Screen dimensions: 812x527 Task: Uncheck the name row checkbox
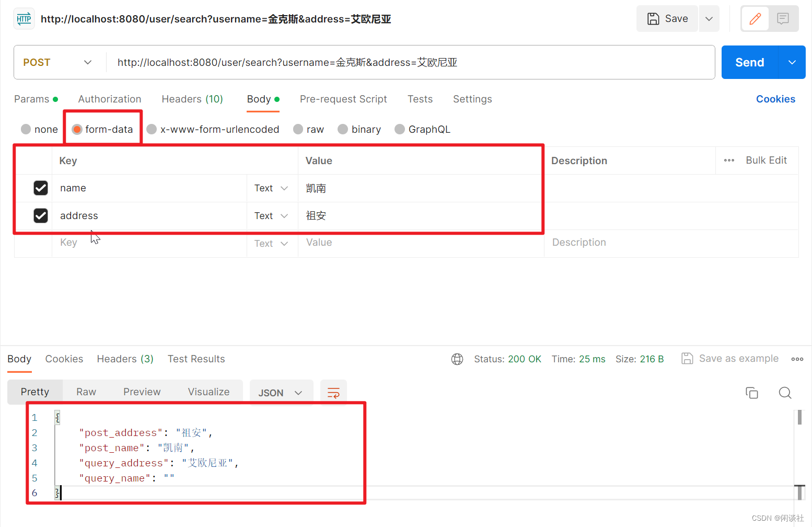pos(41,188)
